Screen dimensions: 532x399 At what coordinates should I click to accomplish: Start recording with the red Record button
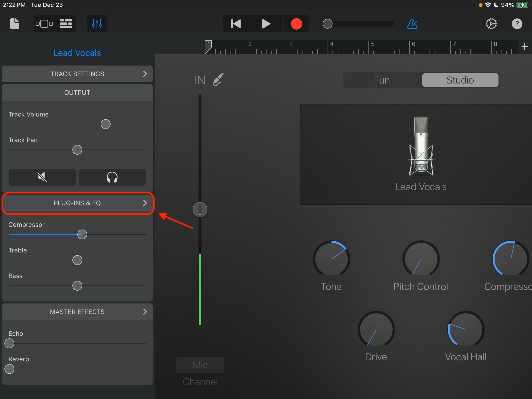point(296,24)
